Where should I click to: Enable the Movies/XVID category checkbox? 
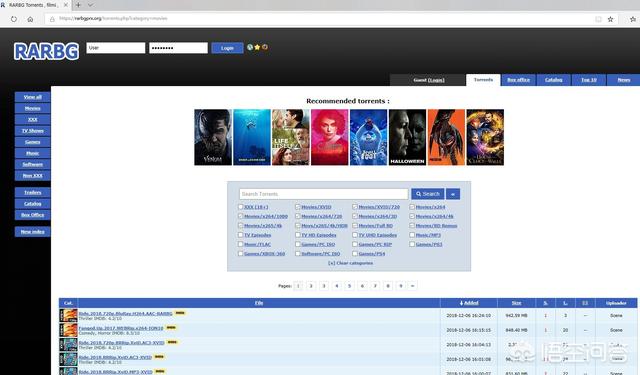(298, 207)
